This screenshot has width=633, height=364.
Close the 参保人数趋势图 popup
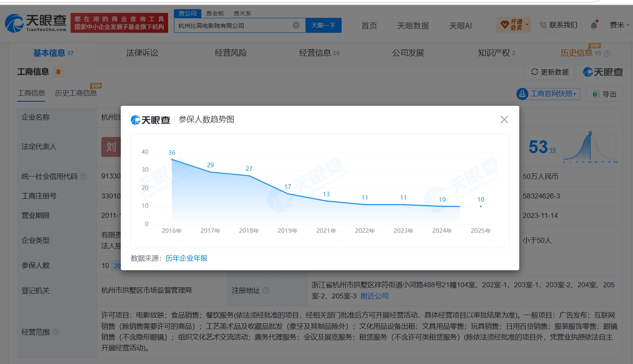pos(504,120)
